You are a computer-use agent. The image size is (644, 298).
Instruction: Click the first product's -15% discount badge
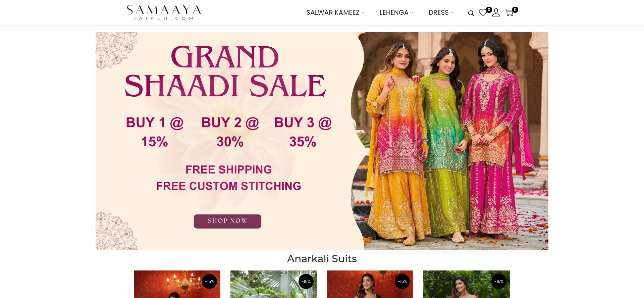coord(210,282)
